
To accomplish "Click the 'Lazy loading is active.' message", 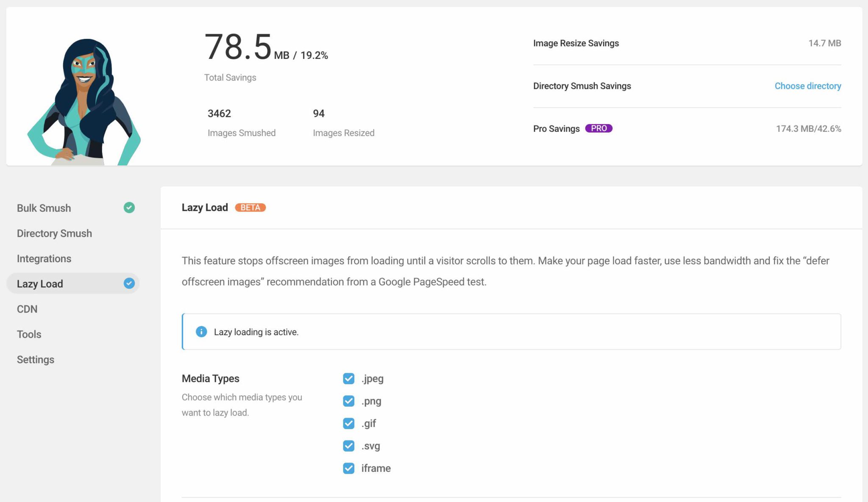I will tap(256, 332).
